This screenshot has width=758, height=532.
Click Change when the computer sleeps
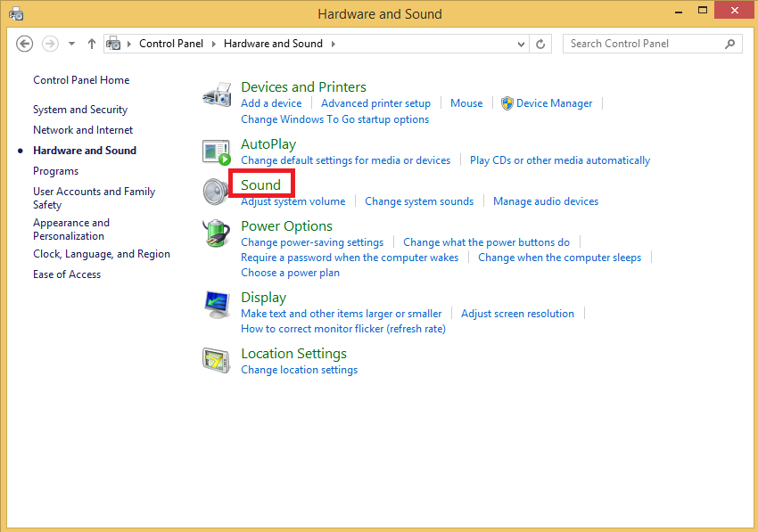[560, 258]
